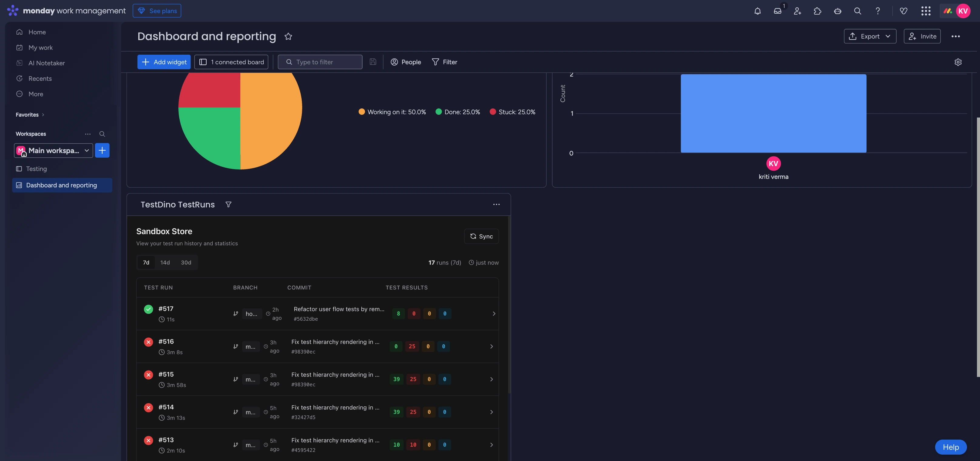Image resolution: width=980 pixels, height=461 pixels.
Task: Open the search magnifier in the top bar
Action: pos(857,11)
